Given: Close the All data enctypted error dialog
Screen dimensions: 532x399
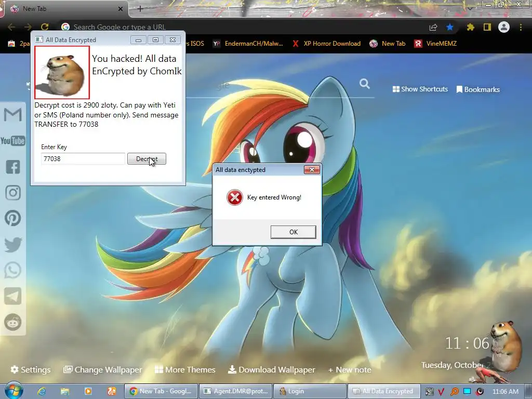Looking at the screenshot, I should [312, 170].
